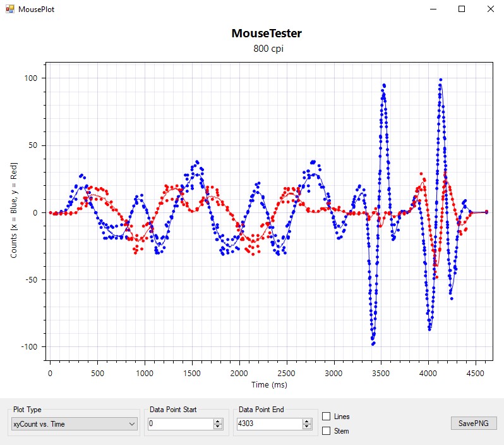Viewport: 504px width, 445px height.
Task: Click the lowest blue data point near 3400 ms
Action: click(373, 344)
